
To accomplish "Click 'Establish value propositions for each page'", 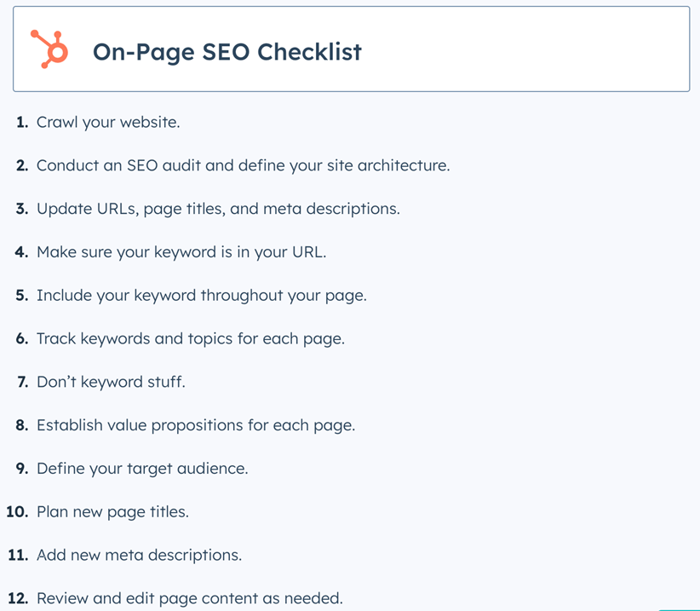I will [x=196, y=425].
